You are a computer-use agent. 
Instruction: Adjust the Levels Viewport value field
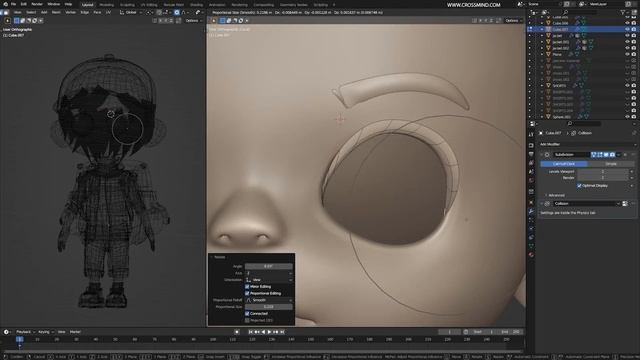603,171
